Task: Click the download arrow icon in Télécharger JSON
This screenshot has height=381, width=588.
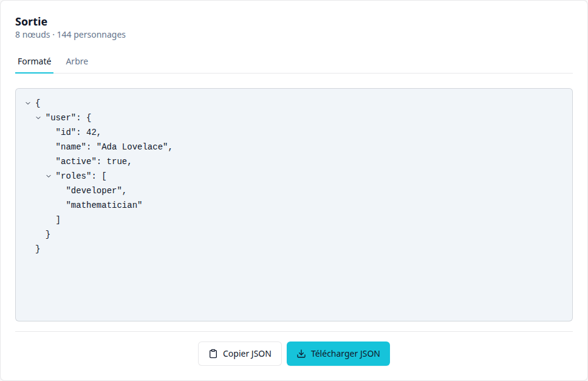Action: tap(301, 354)
